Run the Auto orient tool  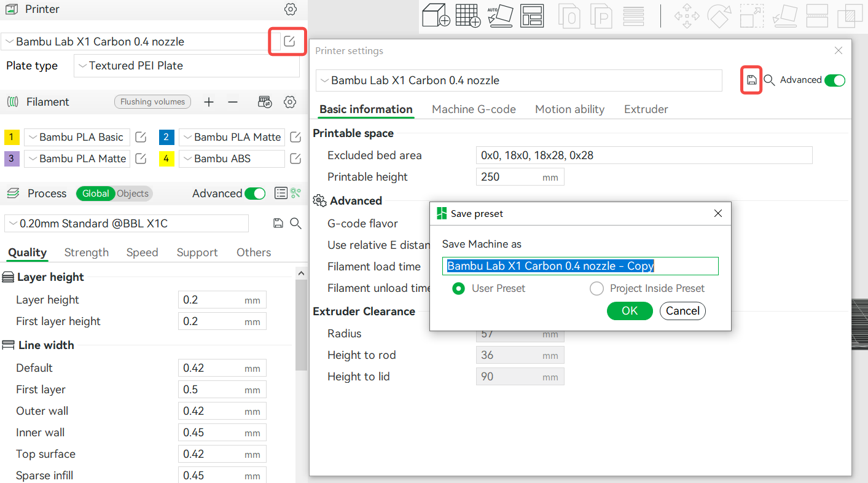(500, 16)
